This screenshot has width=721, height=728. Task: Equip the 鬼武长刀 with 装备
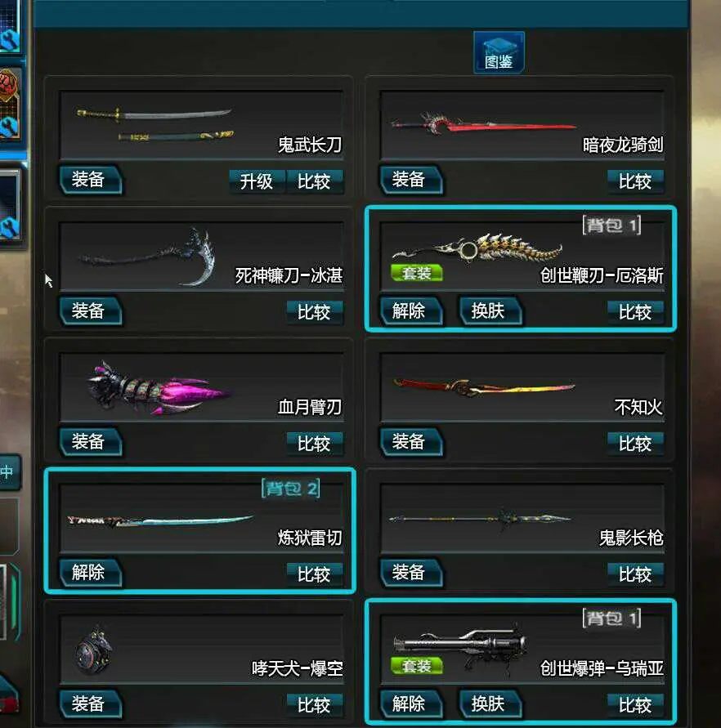tap(90, 180)
